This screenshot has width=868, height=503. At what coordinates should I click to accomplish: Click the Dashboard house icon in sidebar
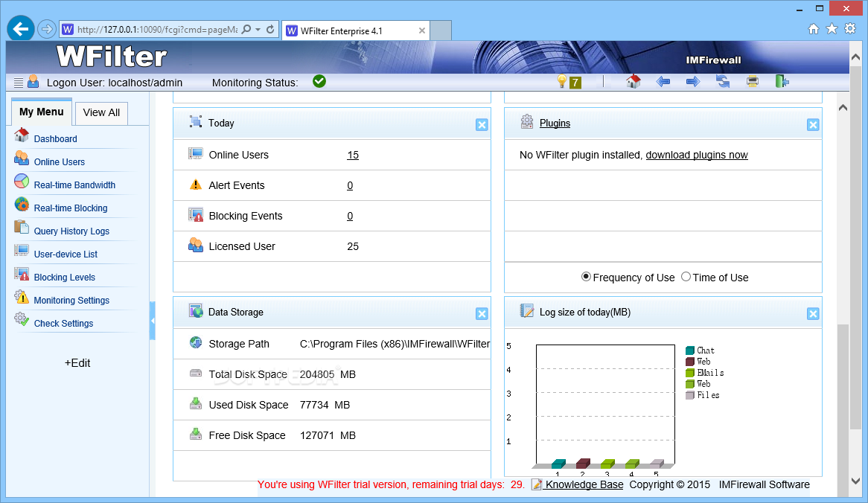tap(22, 135)
